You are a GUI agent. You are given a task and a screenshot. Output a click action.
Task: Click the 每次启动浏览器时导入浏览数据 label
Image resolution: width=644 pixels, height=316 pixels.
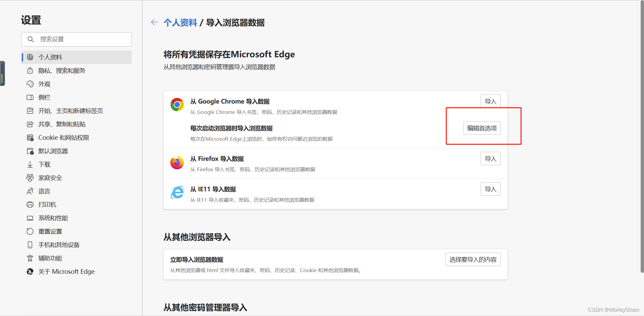tap(231, 128)
